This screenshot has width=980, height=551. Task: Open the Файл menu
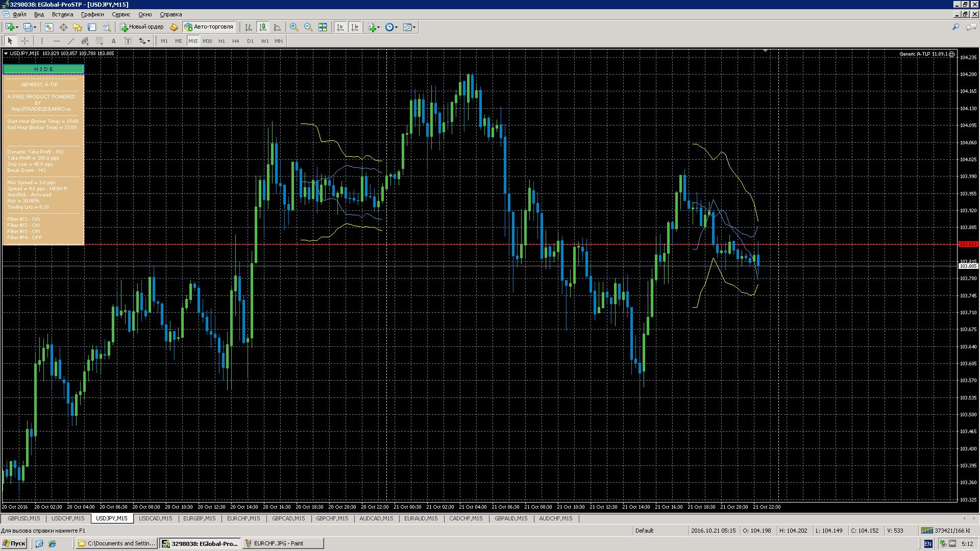pos(19,14)
